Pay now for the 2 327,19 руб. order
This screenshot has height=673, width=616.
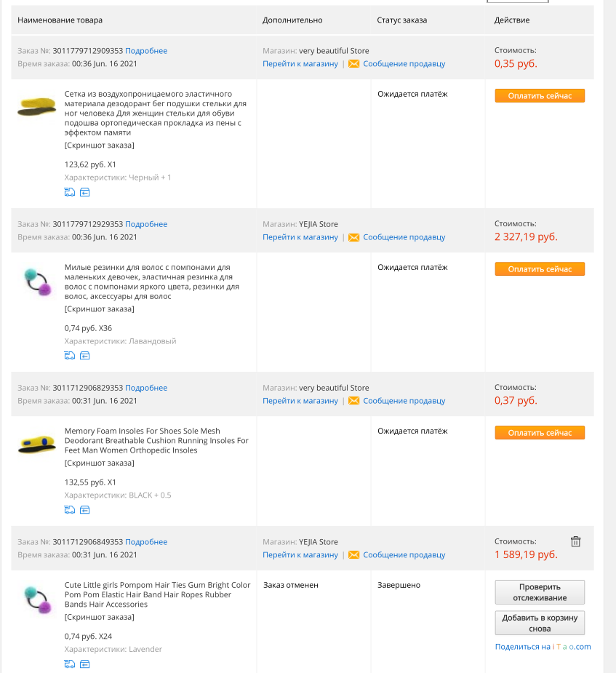tap(540, 269)
